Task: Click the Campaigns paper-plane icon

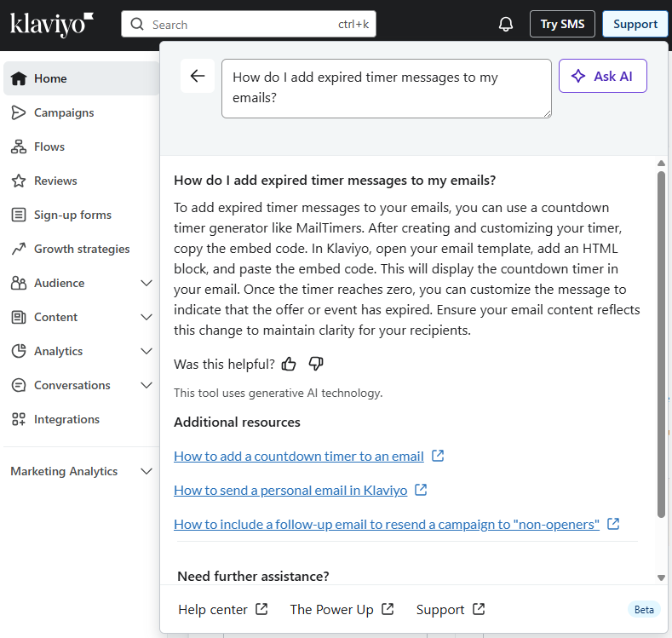Action: [x=19, y=112]
